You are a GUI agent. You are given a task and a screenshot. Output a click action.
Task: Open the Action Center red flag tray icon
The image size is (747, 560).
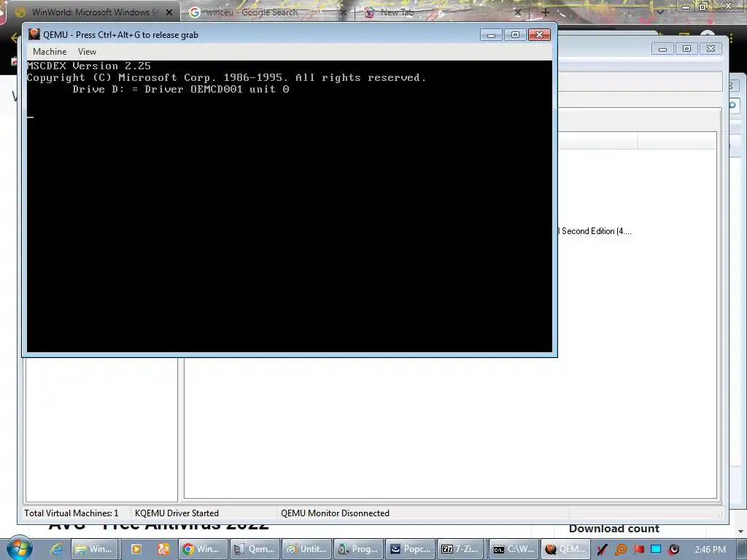point(638,550)
